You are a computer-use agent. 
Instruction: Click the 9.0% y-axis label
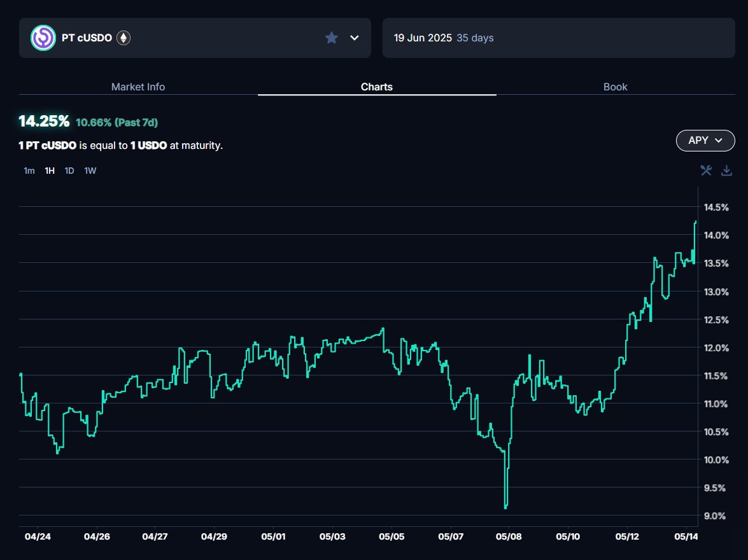tap(716, 515)
